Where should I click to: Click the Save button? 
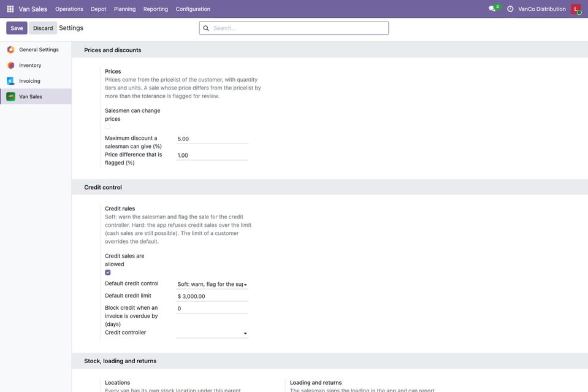(x=17, y=28)
